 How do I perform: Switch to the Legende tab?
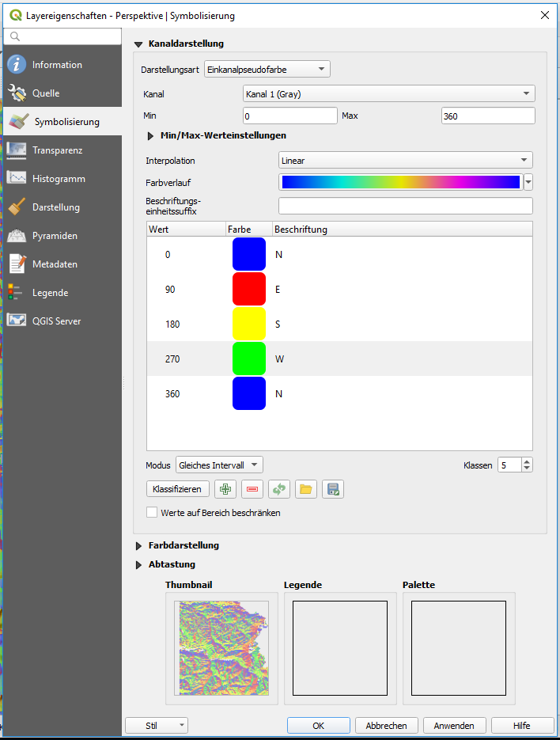point(50,293)
